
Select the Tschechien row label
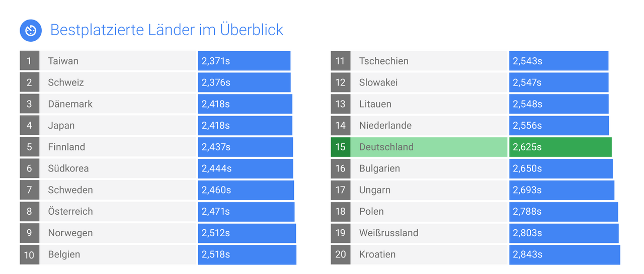pyautogui.click(x=384, y=61)
